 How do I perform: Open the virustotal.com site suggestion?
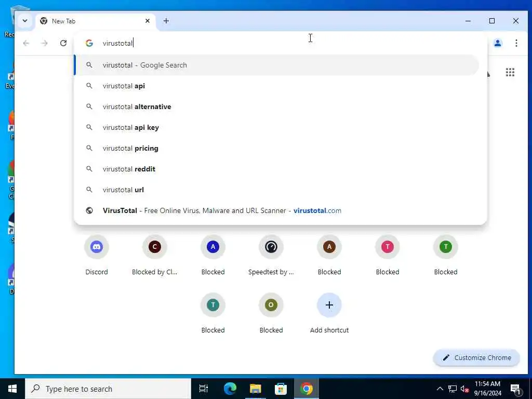point(276,210)
